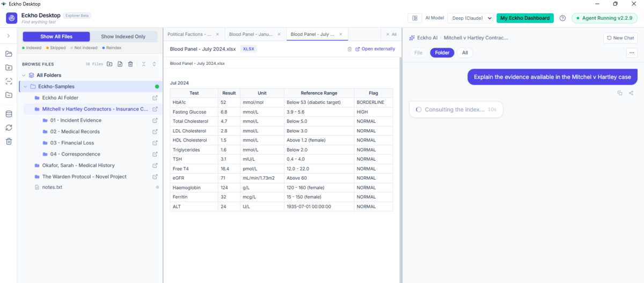Screen dimensions: 644x283
Task: Open Mitchell v Hartley folder externally icon
Action: pos(155,109)
